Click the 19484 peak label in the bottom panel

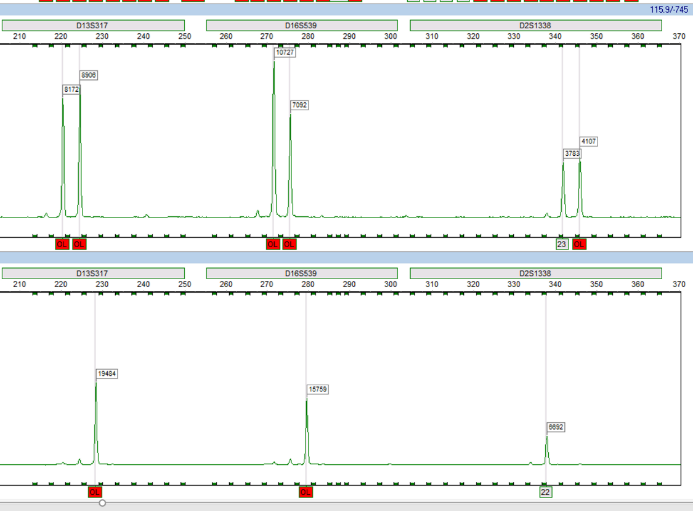pyautogui.click(x=107, y=373)
